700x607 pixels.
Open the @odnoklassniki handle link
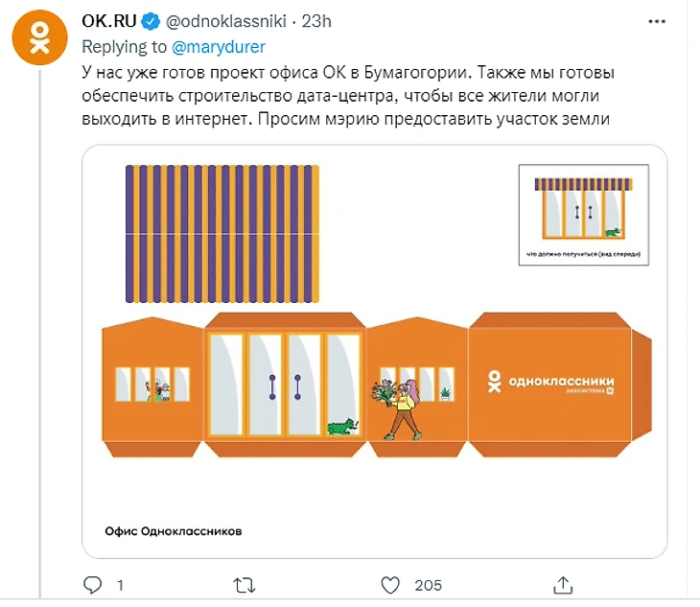click(226, 21)
